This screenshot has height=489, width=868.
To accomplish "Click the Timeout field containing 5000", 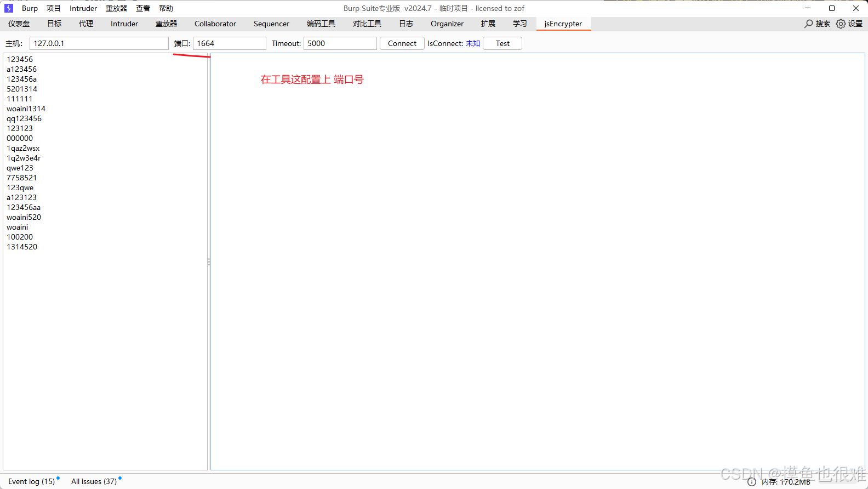I will pos(340,43).
